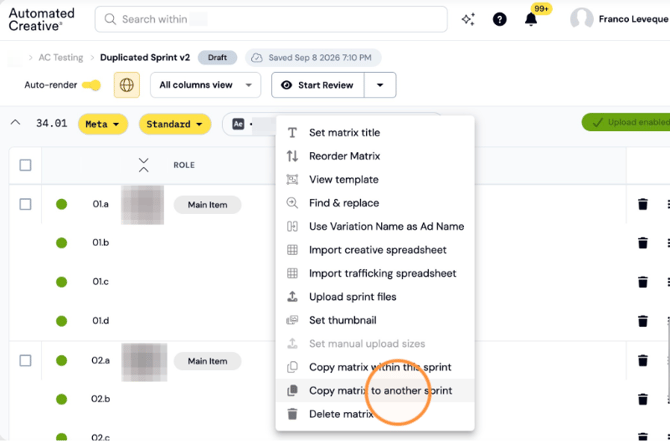Open the help question mark icon
670x443 pixels.
(499, 19)
